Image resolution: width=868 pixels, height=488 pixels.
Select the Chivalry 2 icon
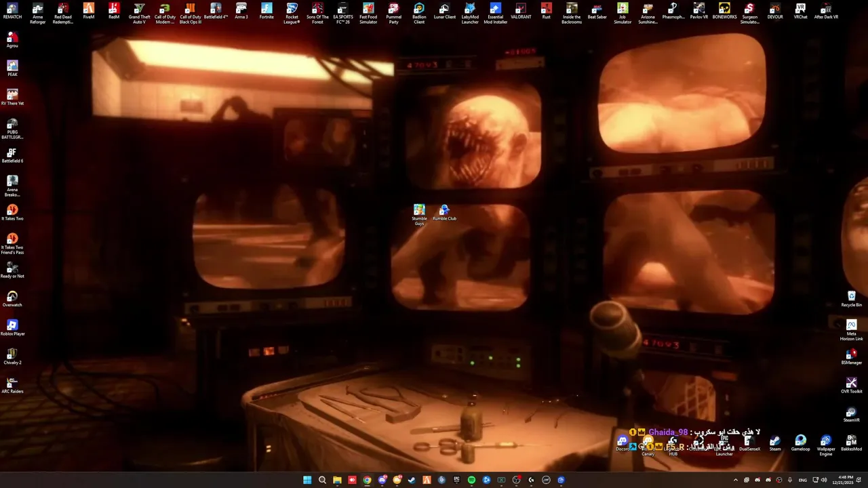(x=12, y=357)
